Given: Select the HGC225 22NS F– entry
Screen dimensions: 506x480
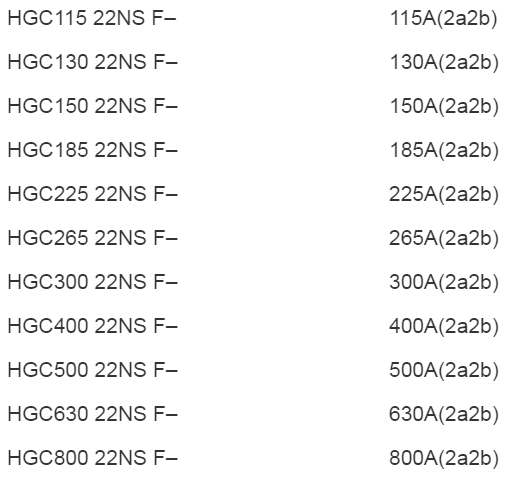Looking at the screenshot, I should tap(92, 194).
